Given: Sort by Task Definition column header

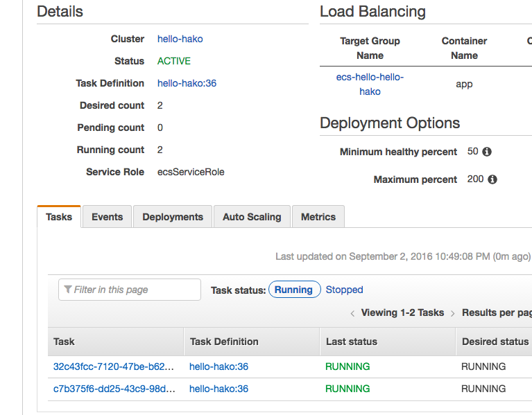Looking at the screenshot, I should coord(252,342).
